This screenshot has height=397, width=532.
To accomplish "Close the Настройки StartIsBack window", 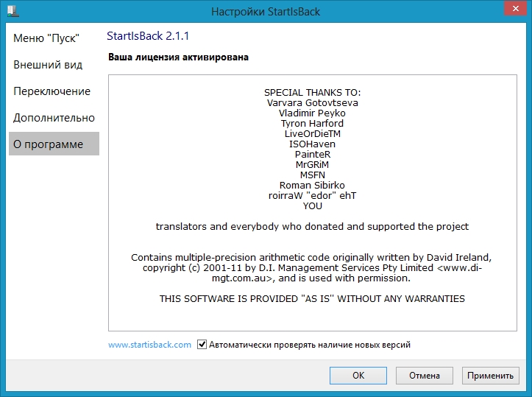I will tap(515, 8).
